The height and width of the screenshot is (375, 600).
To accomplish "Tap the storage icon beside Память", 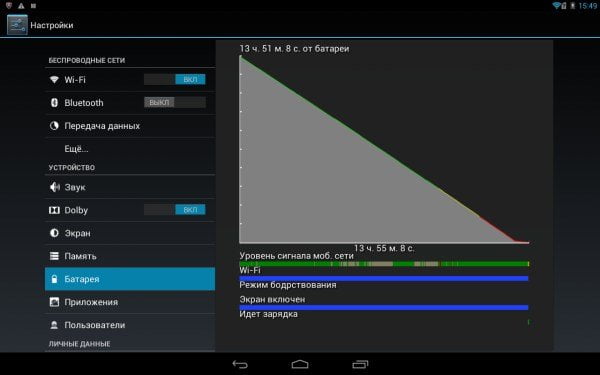I will [x=54, y=256].
